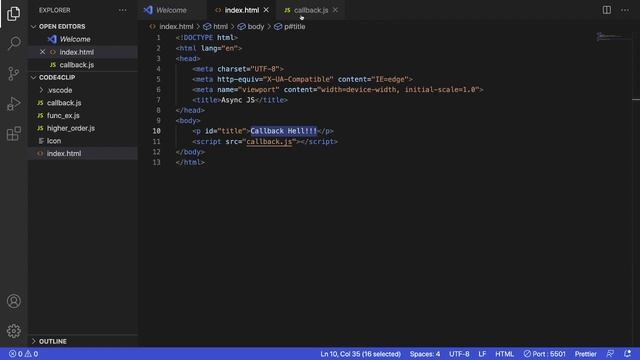The image size is (640, 360).
Task: Open the Extensions view
Action: point(13,133)
